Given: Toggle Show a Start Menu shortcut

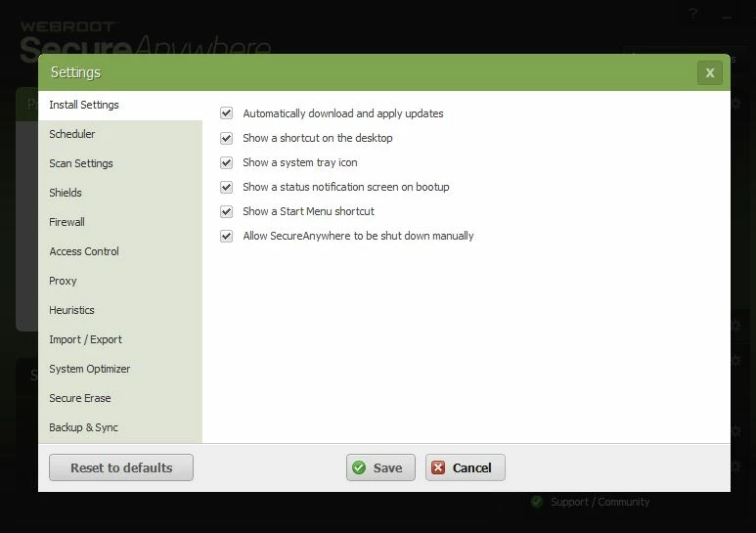Looking at the screenshot, I should [226, 211].
